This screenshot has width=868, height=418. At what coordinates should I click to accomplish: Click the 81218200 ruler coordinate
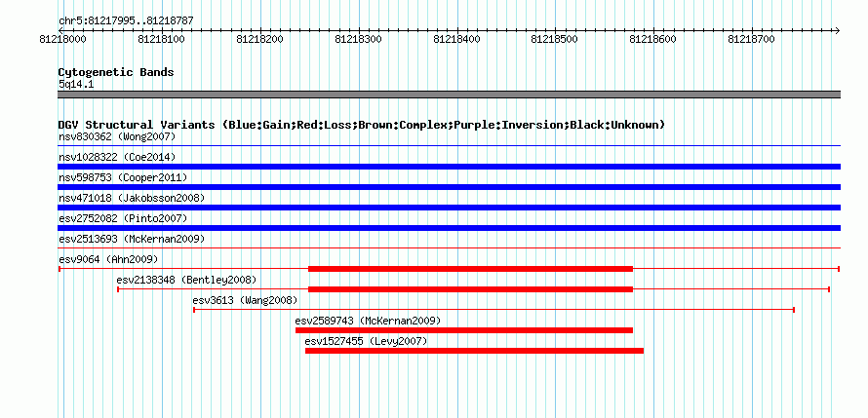(259, 39)
